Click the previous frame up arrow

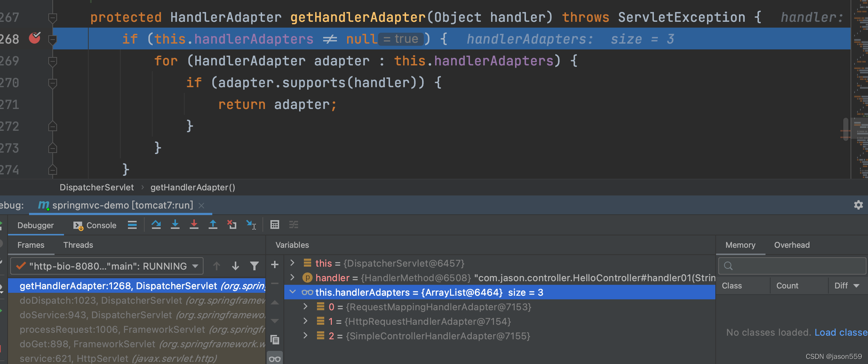pos(217,266)
